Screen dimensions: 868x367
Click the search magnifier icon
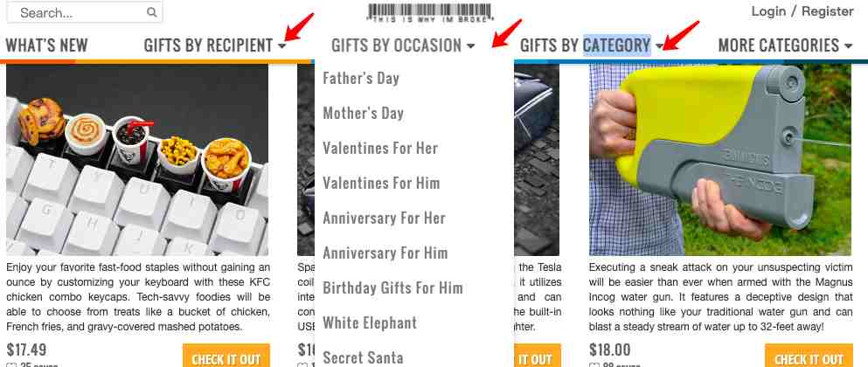click(x=151, y=12)
